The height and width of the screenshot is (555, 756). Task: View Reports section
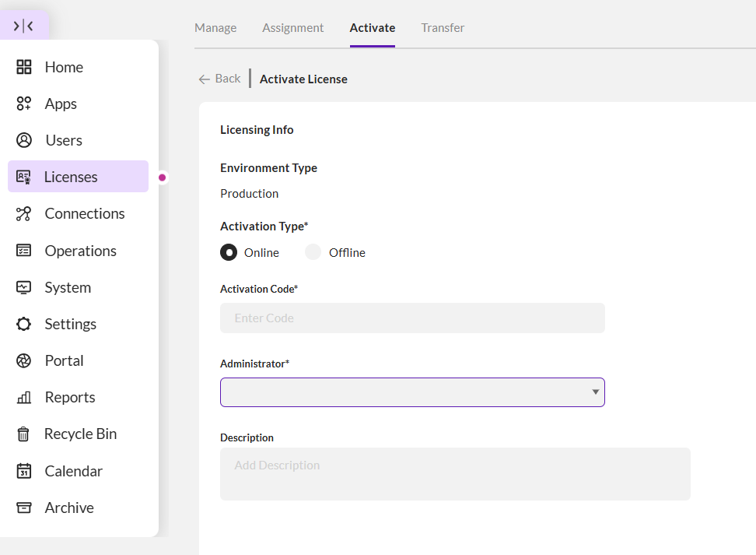click(x=78, y=397)
